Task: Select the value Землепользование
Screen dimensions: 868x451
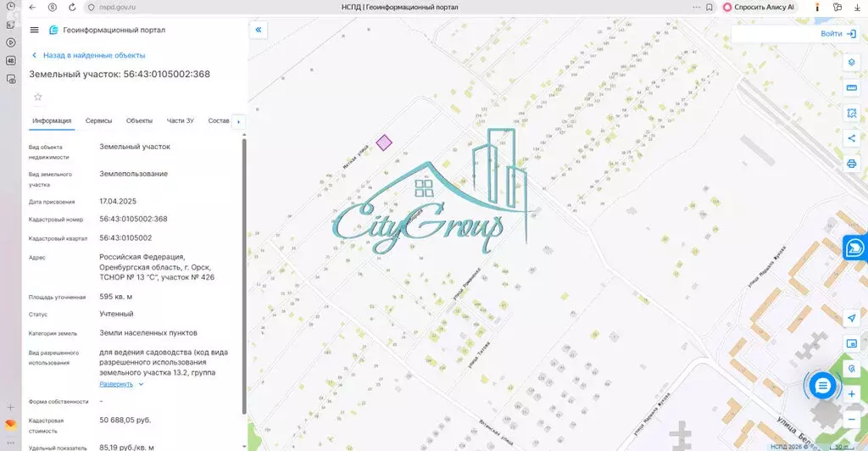Action: [133, 174]
